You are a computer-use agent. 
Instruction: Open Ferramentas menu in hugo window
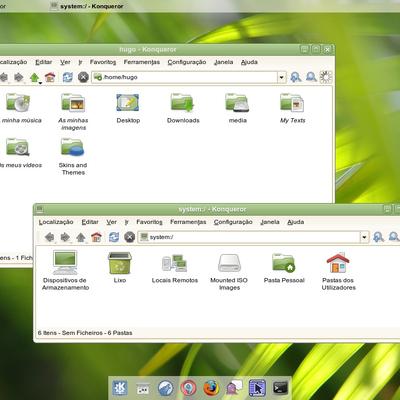pyautogui.click(x=142, y=62)
